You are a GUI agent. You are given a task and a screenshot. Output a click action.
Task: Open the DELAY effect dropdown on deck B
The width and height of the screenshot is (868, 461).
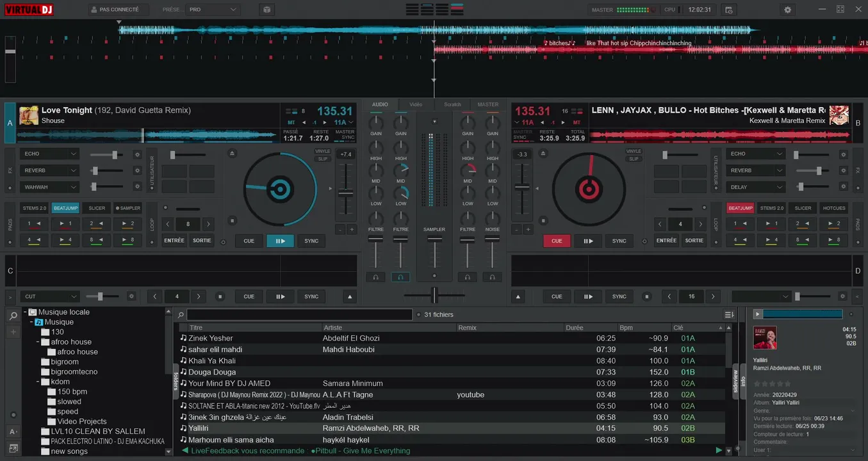(x=756, y=187)
